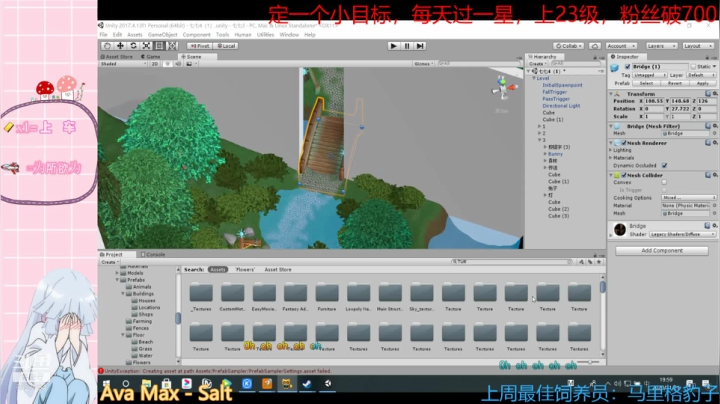This screenshot has height=404, width=720.
Task: Open the cloud services icon
Action: tap(595, 46)
